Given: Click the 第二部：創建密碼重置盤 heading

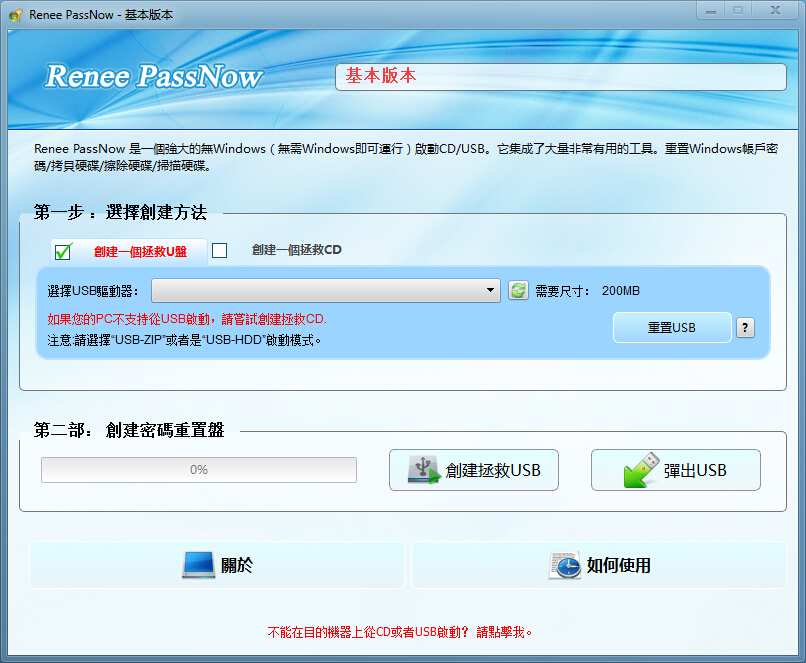Looking at the screenshot, I should tap(129, 430).
